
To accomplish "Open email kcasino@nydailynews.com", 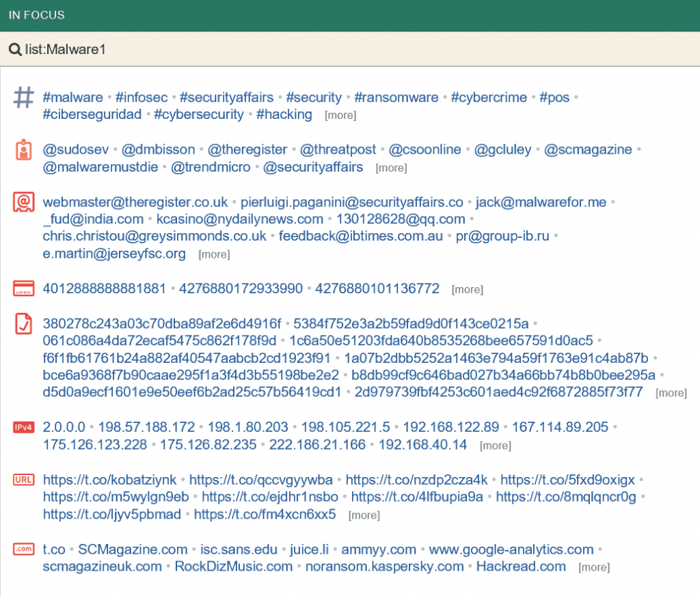I will click(240, 219).
